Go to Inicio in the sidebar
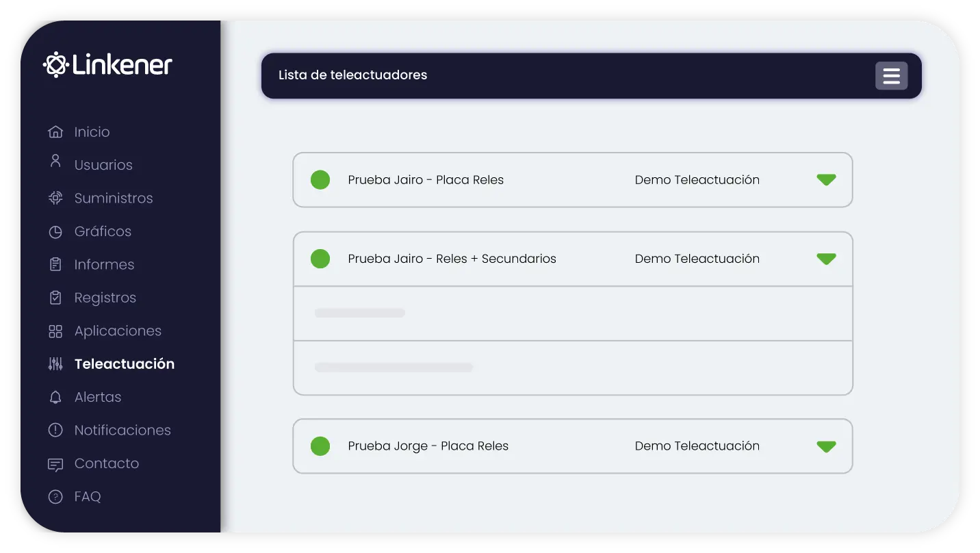980x553 pixels. [92, 132]
